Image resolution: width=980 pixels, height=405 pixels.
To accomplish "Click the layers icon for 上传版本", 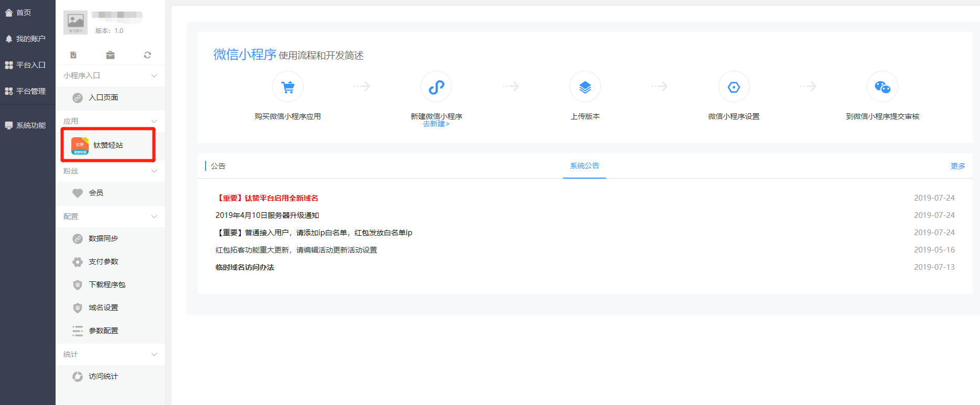I will click(x=585, y=86).
